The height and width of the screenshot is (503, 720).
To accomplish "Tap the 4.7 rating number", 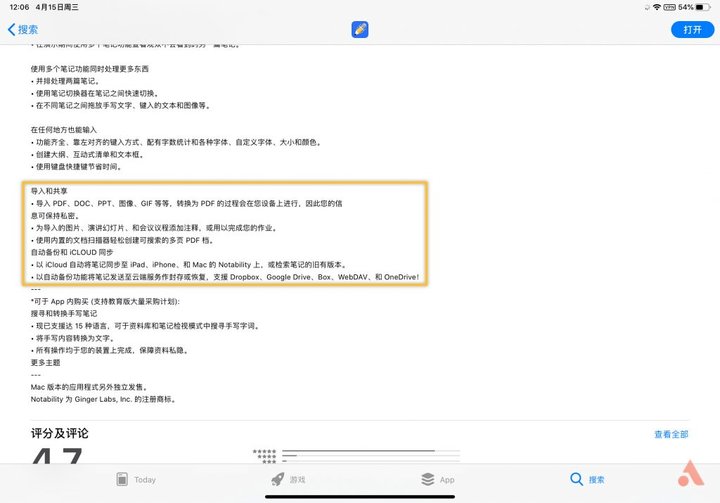I will pyautogui.click(x=57, y=455).
